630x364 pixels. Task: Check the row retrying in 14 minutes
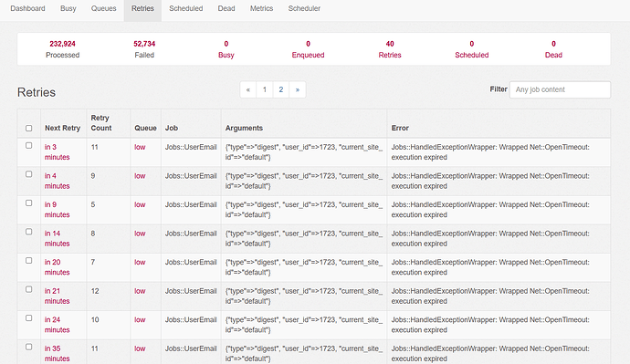(x=29, y=232)
